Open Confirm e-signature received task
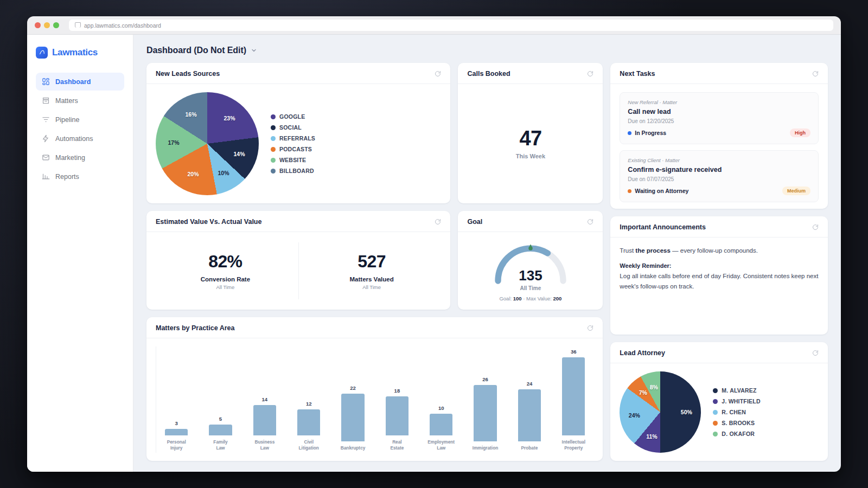868x488 pixels. pyautogui.click(x=719, y=176)
